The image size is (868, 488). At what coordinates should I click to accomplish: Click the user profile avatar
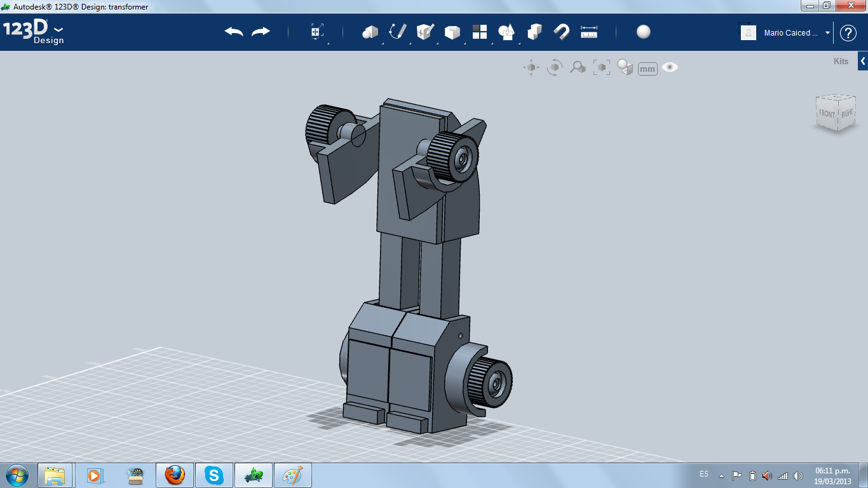749,32
